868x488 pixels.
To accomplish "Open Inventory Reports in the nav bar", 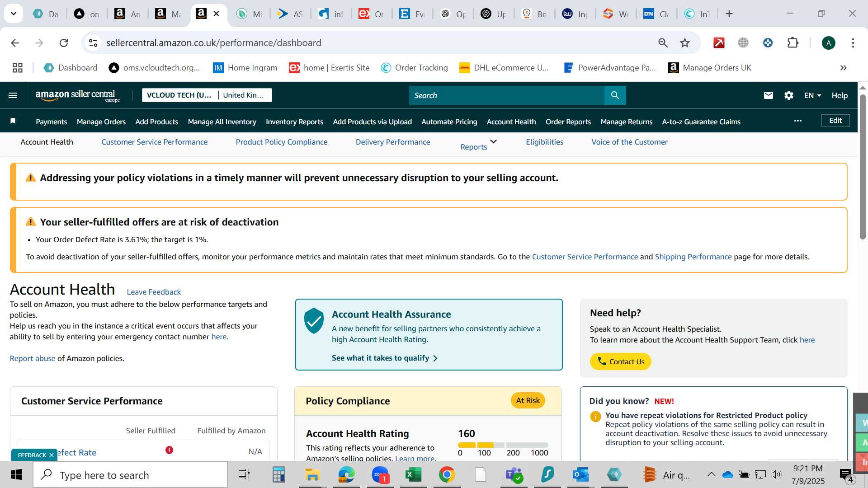I will (x=294, y=122).
